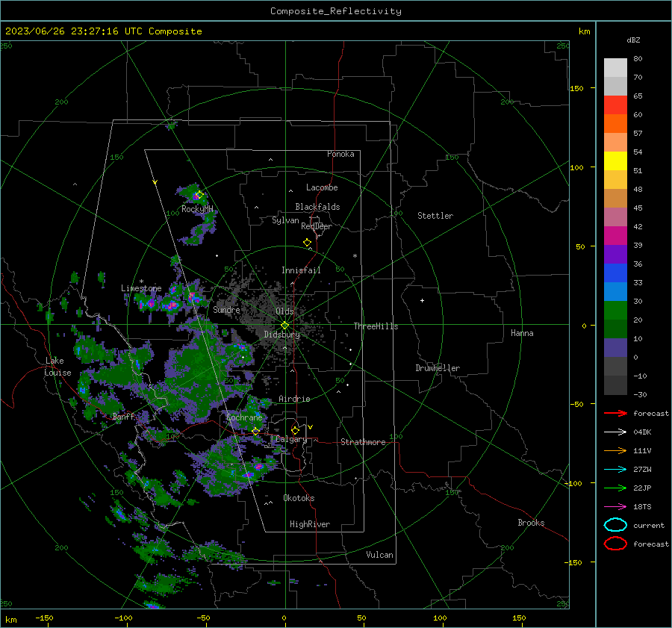Click the ThreeHills map label
This screenshot has height=628, width=672.
376,326
